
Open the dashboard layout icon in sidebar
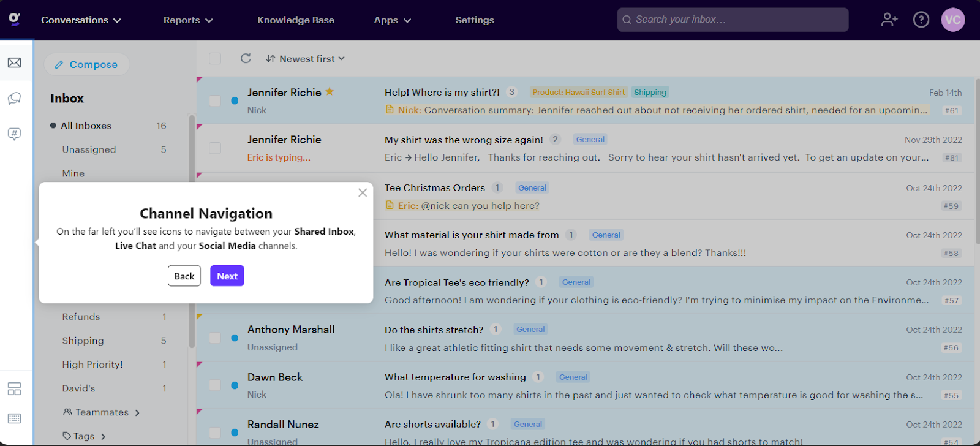pyautogui.click(x=14, y=389)
